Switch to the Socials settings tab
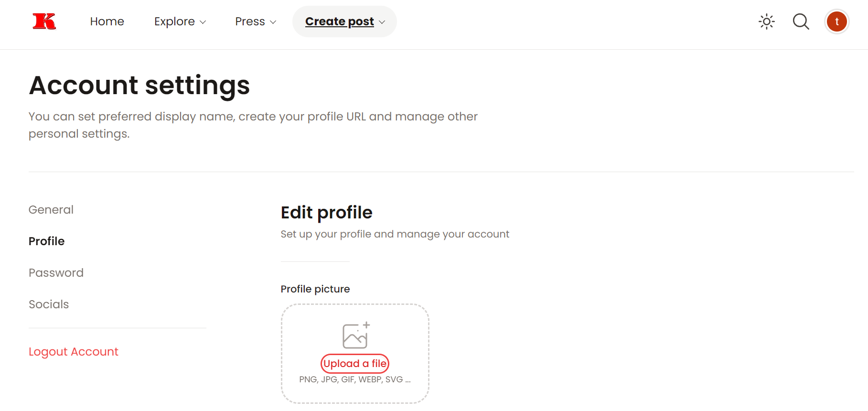 click(x=49, y=304)
